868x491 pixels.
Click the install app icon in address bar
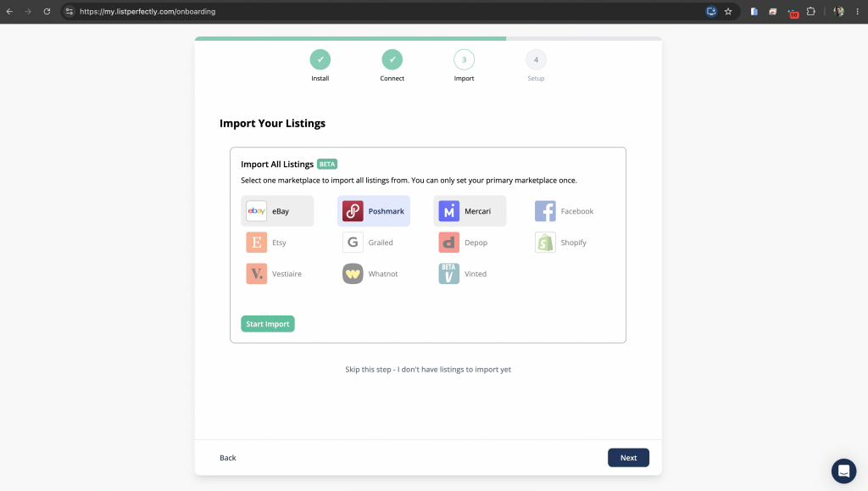click(711, 11)
